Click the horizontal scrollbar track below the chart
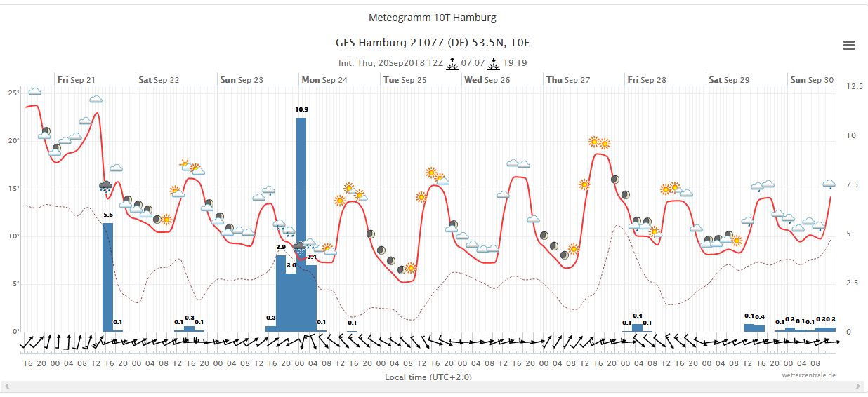This screenshot has width=868, height=397. tap(433, 386)
